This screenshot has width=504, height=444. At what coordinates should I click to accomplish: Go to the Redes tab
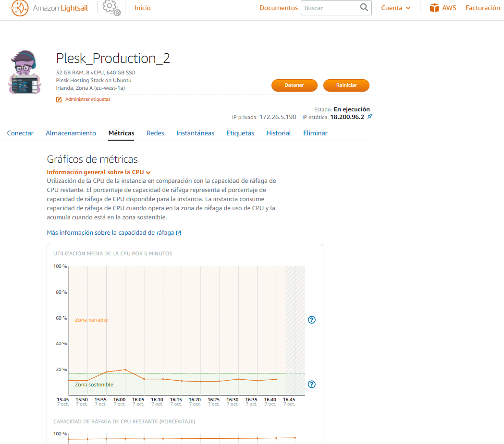coord(155,133)
